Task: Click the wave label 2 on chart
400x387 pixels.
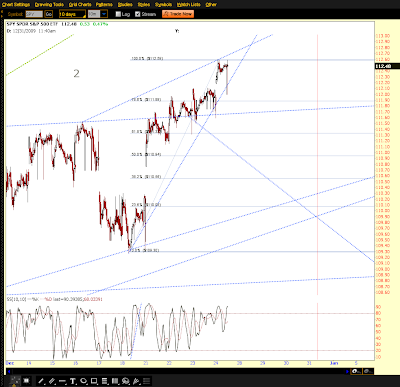Action: click(76, 73)
